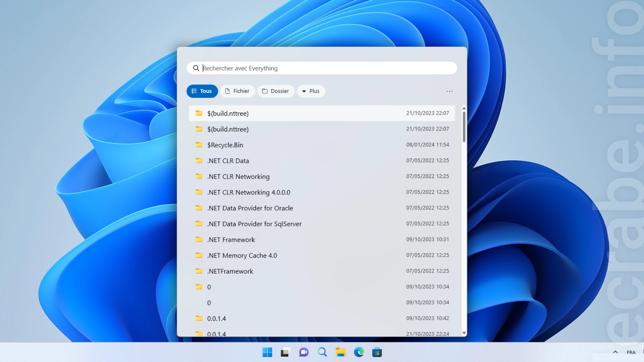The image size is (644, 362).
Task: Click the scrollbar down arrow
Action: (x=464, y=333)
